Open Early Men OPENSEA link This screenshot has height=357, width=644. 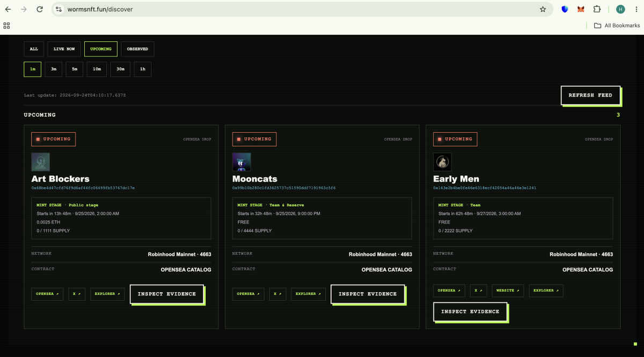[x=449, y=291]
